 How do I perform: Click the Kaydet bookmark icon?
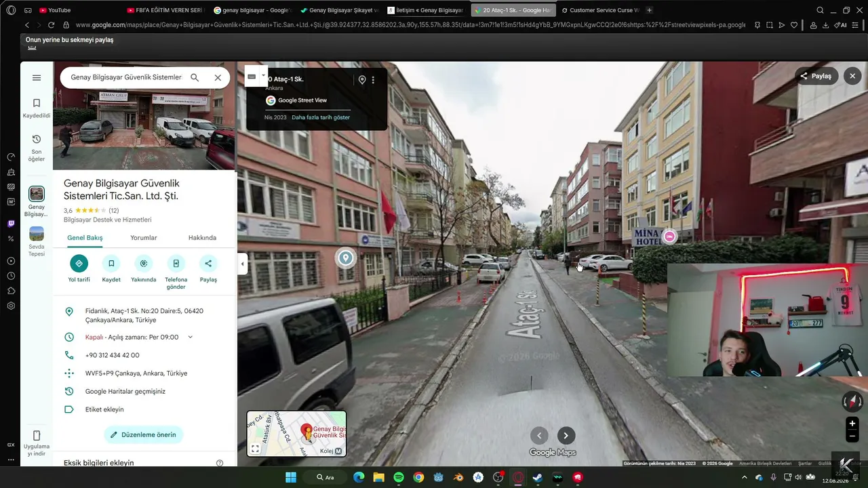(x=111, y=264)
